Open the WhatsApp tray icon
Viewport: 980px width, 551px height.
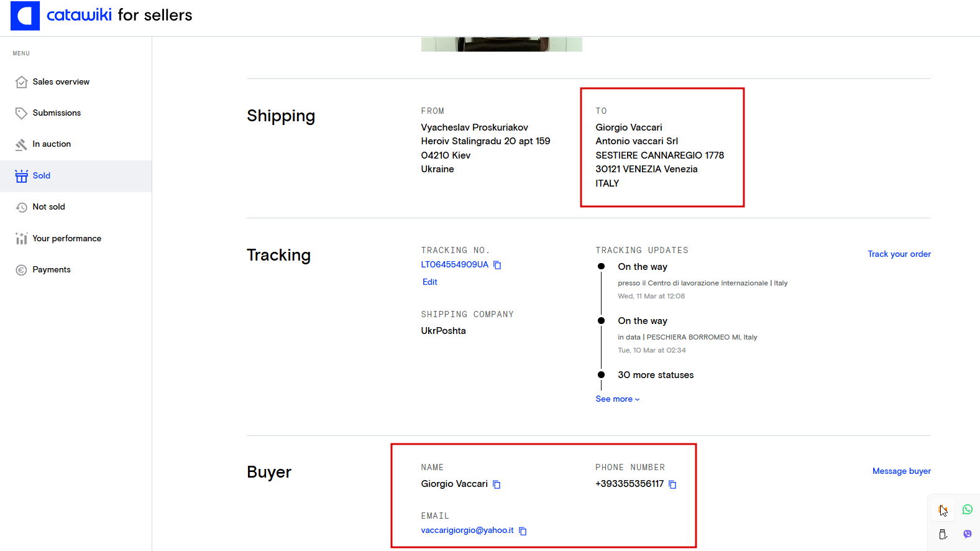(968, 509)
